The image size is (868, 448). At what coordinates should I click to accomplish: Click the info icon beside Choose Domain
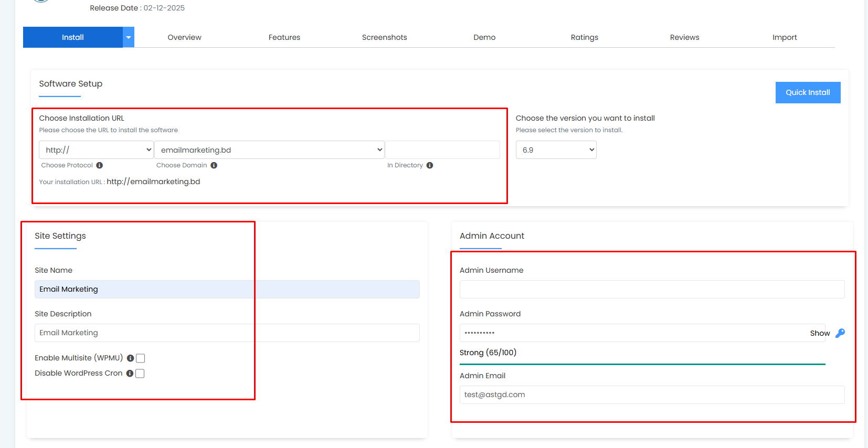(214, 165)
